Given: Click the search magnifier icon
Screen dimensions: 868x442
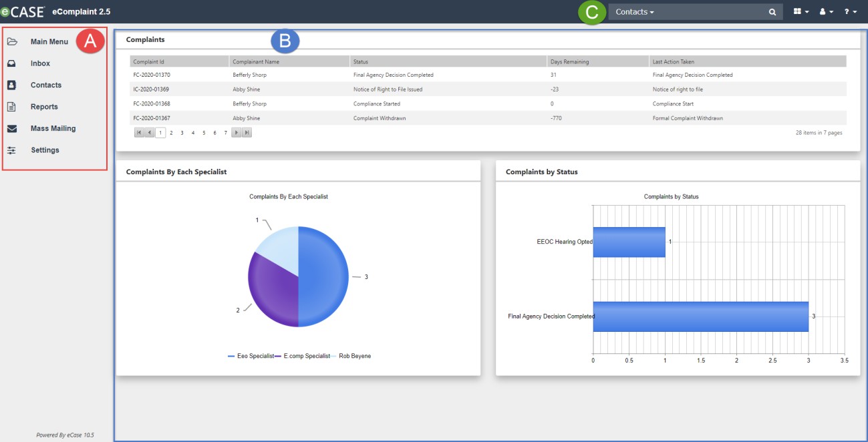Looking at the screenshot, I should (x=772, y=12).
